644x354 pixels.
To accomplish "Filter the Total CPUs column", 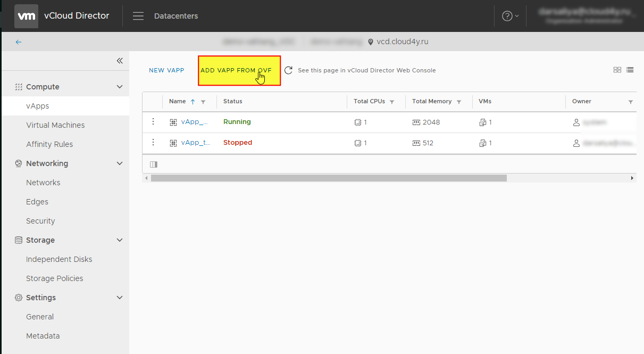I will pos(392,102).
